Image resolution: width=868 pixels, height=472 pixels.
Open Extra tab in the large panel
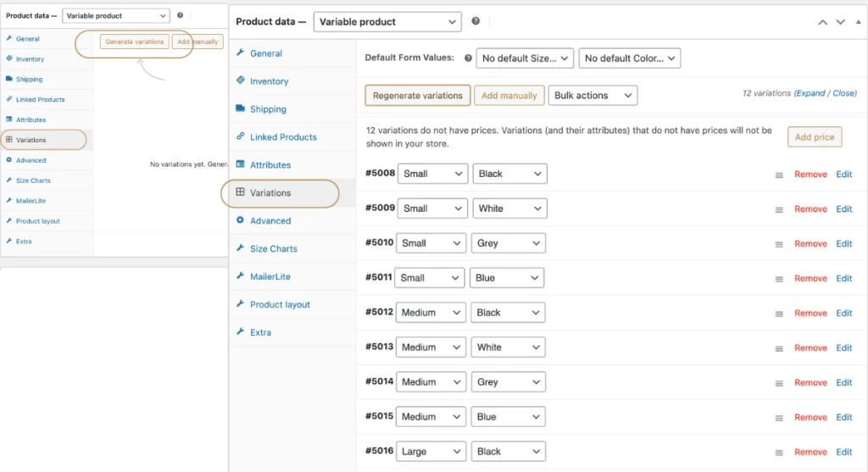[260, 332]
